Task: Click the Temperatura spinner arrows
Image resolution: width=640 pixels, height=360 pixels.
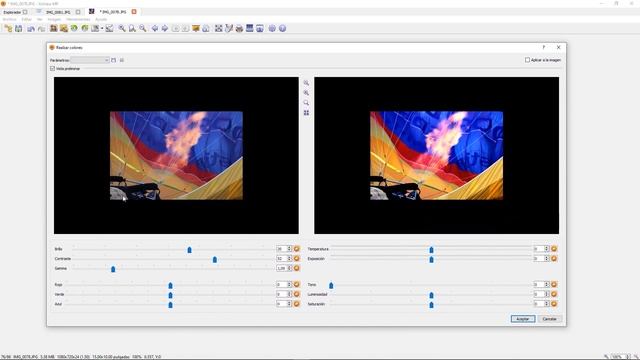Action: coord(547,249)
